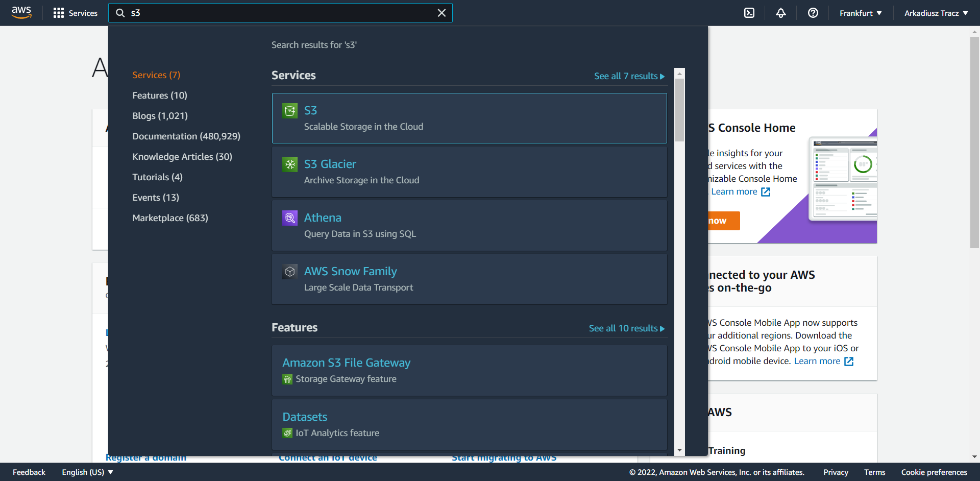The image size is (980, 481).
Task: Select the Events (13) filter
Action: coord(156,198)
